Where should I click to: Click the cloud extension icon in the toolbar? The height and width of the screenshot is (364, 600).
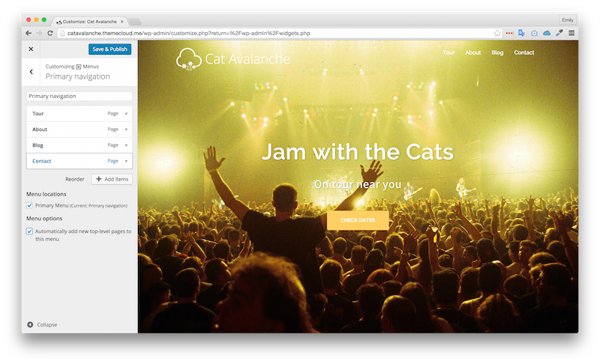(547, 33)
